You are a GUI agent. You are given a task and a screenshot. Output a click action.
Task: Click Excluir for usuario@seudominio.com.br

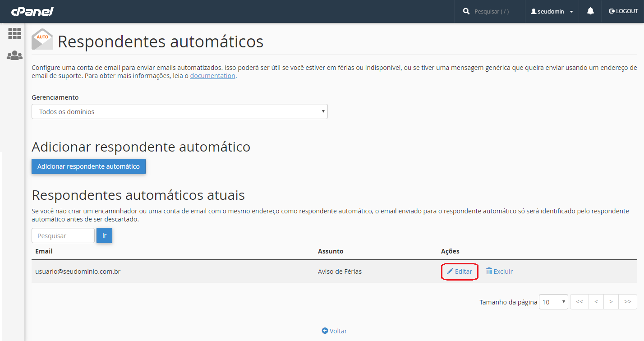[499, 272]
